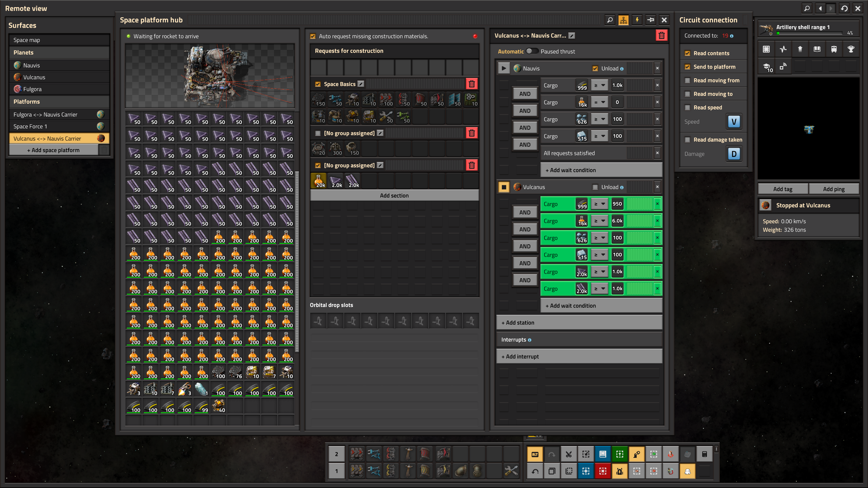The width and height of the screenshot is (868, 488).
Task: Select the Nauvis planet entry
Action: click(59, 65)
